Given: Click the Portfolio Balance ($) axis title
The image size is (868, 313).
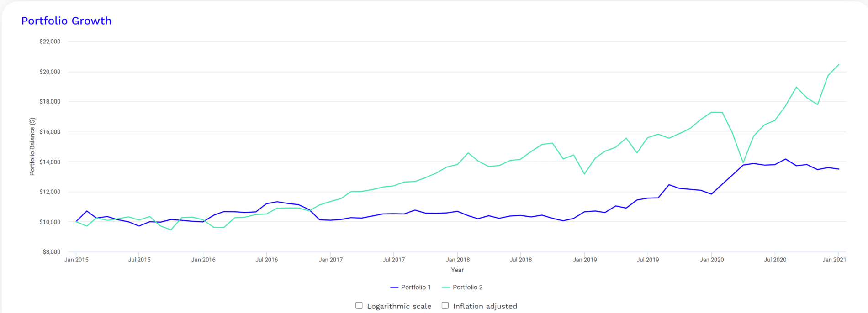Looking at the screenshot, I should 32,146.
